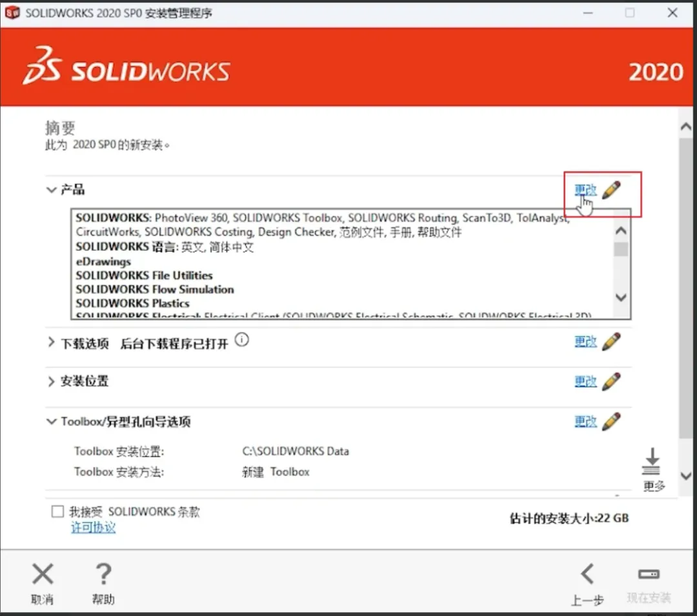Click the Toolbox 安装位置 label

tap(119, 451)
